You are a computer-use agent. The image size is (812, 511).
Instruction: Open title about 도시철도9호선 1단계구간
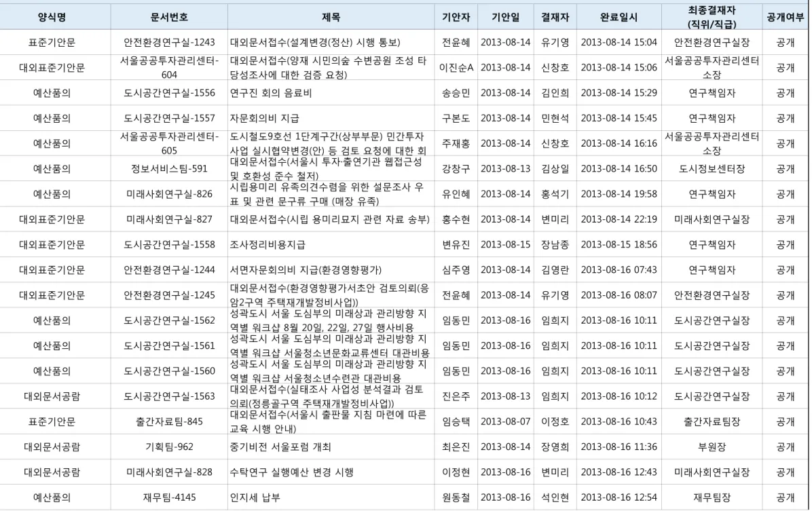coord(328,143)
